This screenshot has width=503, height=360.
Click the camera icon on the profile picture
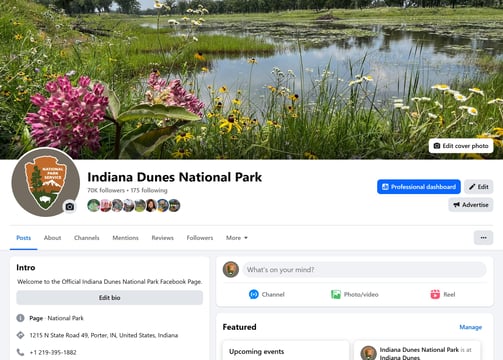(70, 207)
